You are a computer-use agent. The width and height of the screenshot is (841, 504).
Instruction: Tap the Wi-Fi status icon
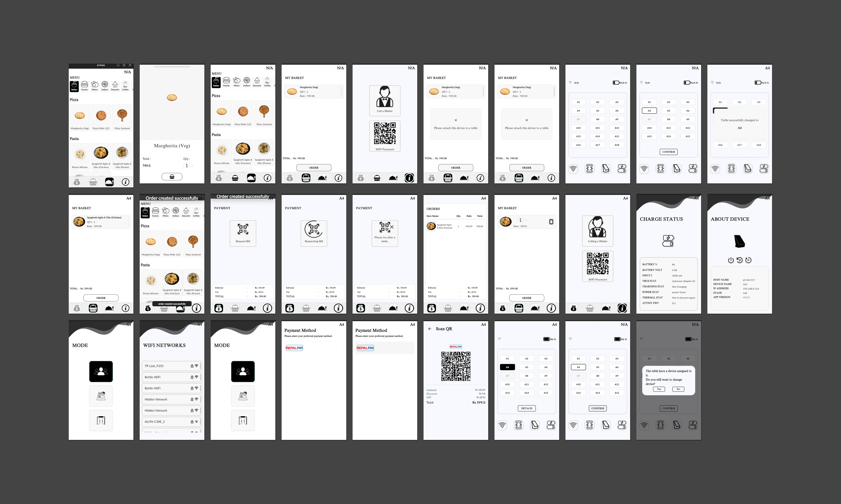pyautogui.click(x=573, y=169)
